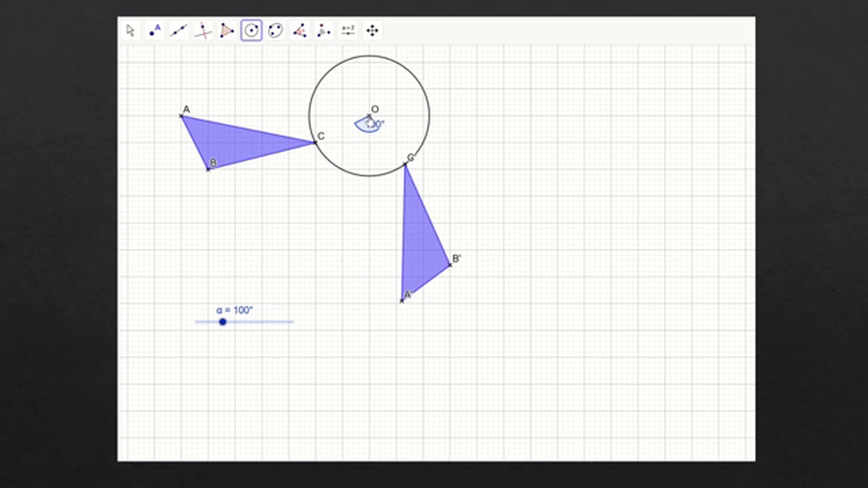Select the Ellipse tool

(x=275, y=30)
